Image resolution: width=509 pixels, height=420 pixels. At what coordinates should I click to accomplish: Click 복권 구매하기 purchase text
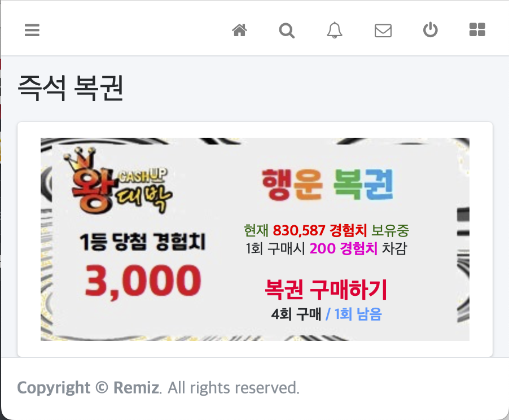click(x=326, y=289)
